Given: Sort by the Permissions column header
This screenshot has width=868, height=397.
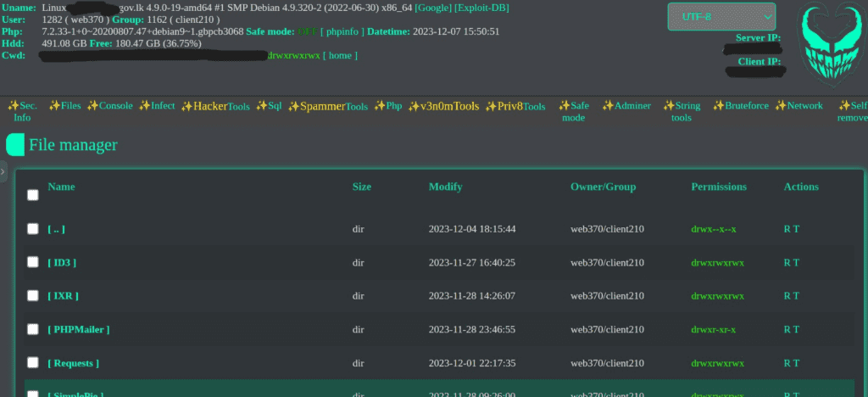Looking at the screenshot, I should pyautogui.click(x=719, y=187).
